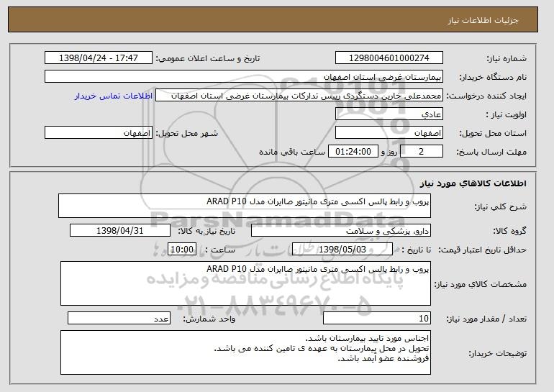Click the note line about تحویل در محل بیمارستان
Image resolution: width=554 pixels, height=392 pixels.
point(322,349)
